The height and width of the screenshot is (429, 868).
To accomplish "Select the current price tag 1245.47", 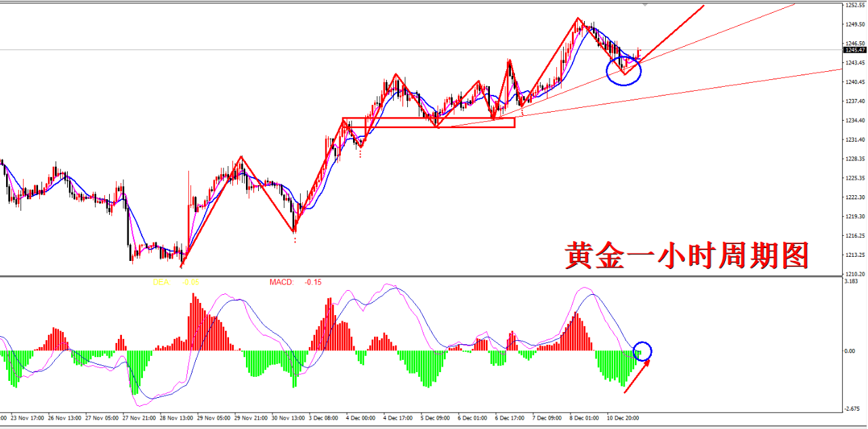I will pos(855,49).
